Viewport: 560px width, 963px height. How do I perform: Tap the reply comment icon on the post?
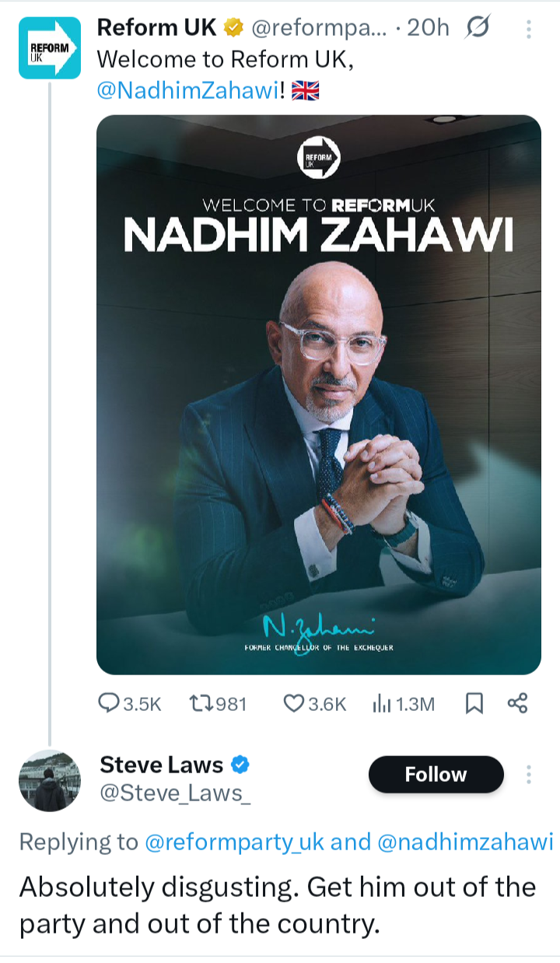coord(108,703)
